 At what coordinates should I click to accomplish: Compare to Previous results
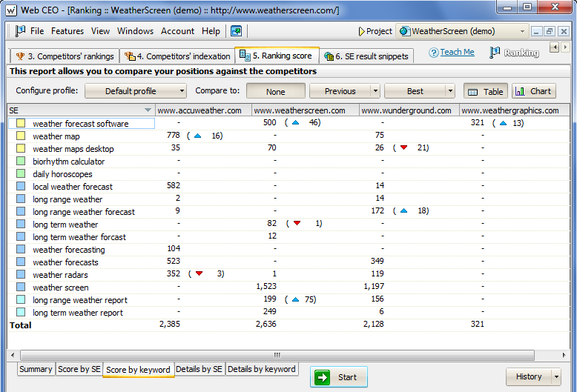pos(340,91)
